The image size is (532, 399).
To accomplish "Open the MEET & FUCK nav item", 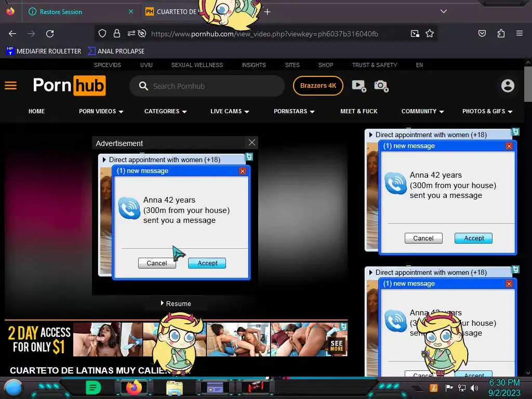I will tap(358, 111).
